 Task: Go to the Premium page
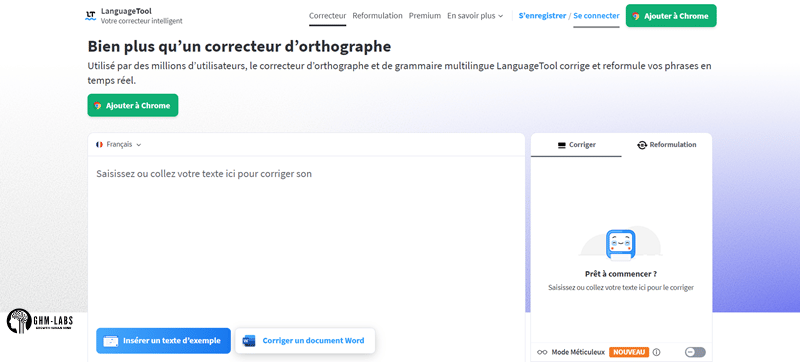[x=424, y=16]
